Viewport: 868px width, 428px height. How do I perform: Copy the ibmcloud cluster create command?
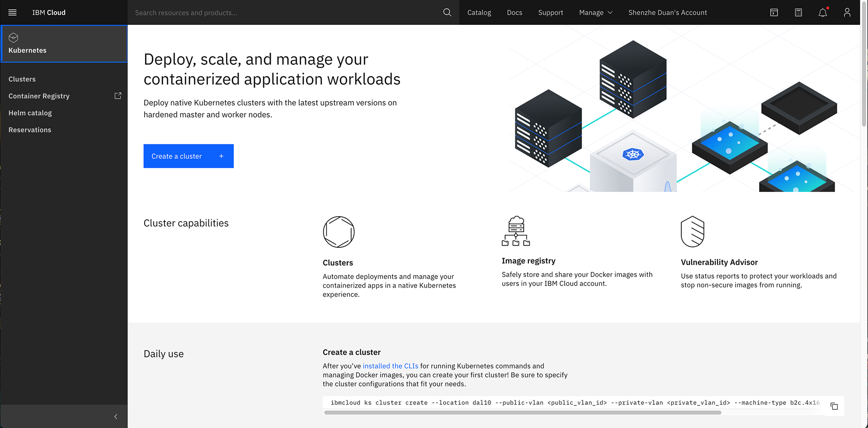tap(834, 406)
